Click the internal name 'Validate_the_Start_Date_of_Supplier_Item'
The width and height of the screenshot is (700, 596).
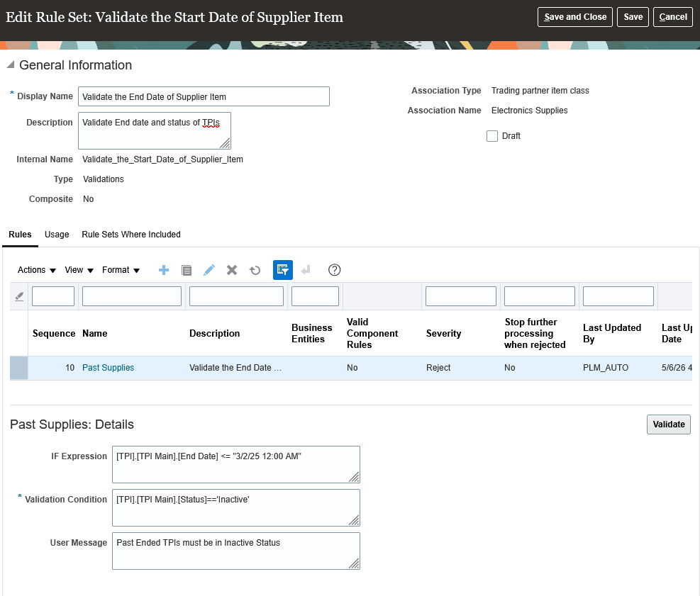point(162,159)
